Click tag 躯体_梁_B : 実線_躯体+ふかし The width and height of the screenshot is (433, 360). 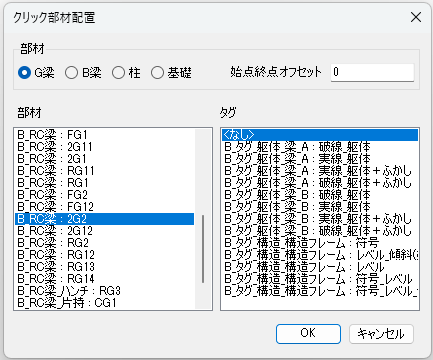click(320, 219)
